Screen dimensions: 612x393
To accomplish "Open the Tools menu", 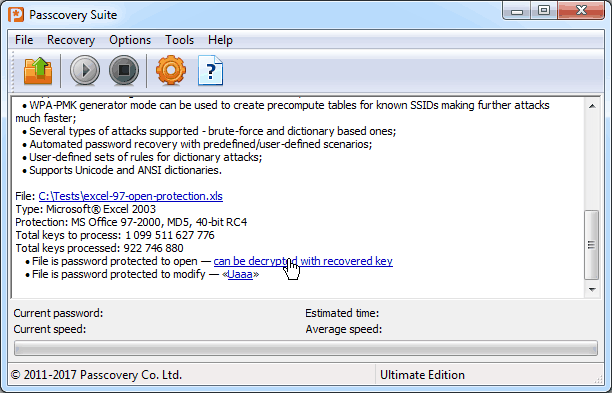I will (x=179, y=40).
